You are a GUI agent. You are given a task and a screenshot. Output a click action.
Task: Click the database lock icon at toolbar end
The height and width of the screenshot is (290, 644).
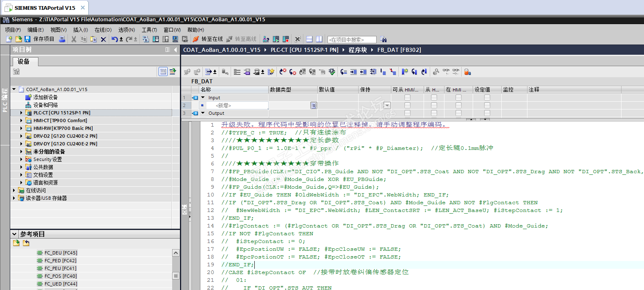click(467, 72)
